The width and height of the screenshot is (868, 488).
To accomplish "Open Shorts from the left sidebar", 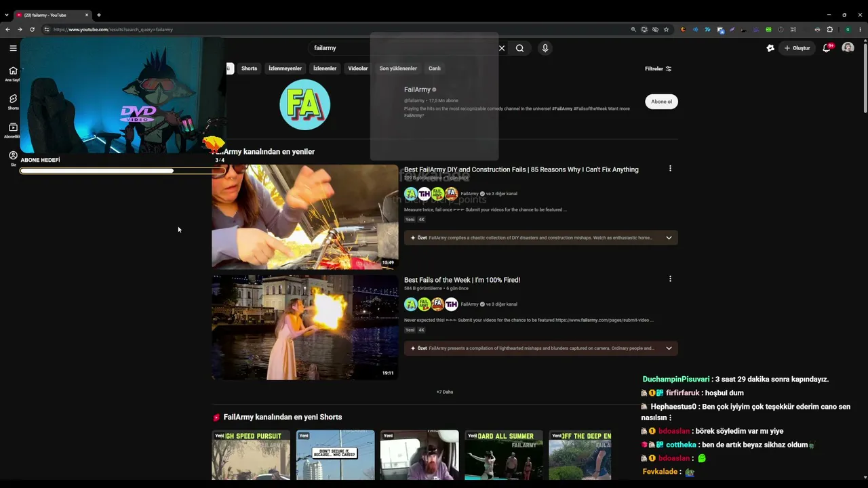I will [13, 102].
